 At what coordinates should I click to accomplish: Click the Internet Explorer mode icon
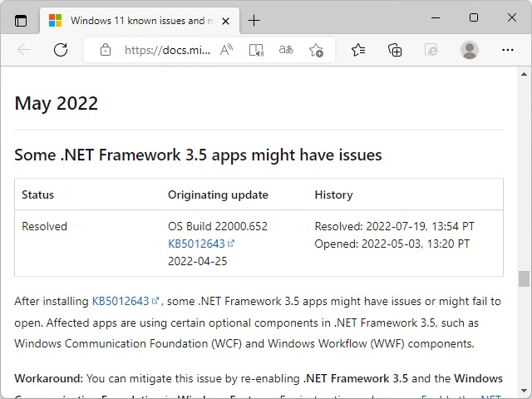coord(431,50)
